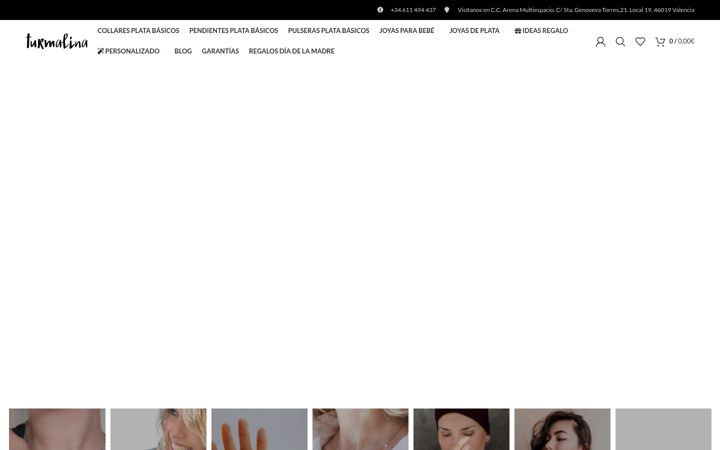Click the pencil icon next to Personalizado
This screenshot has width=720, height=450.
click(x=101, y=51)
